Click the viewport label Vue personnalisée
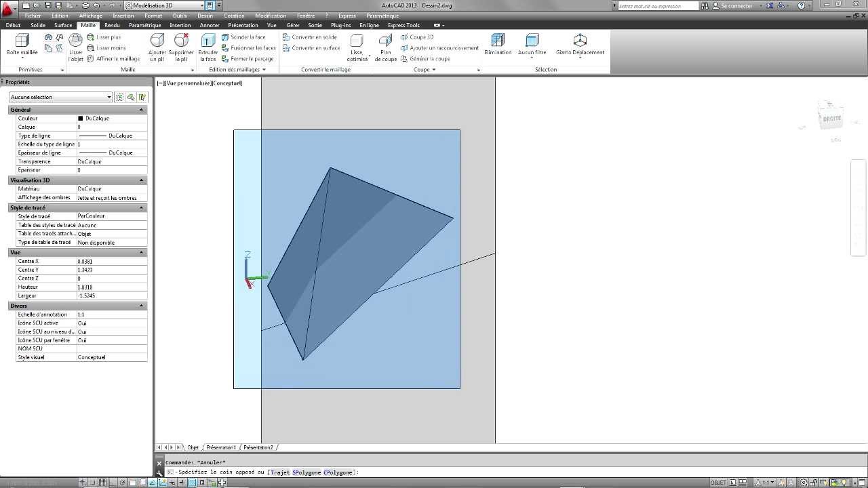Image resolution: width=868 pixels, height=488 pixels. point(188,83)
